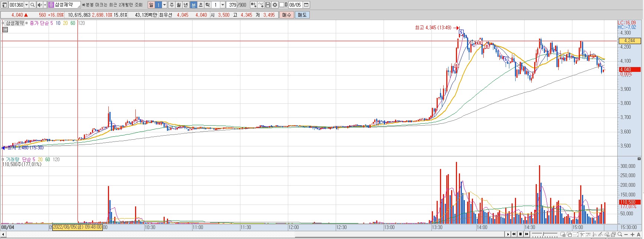Open stock code 001360 dropdown list

pyautogui.click(x=26, y=5)
